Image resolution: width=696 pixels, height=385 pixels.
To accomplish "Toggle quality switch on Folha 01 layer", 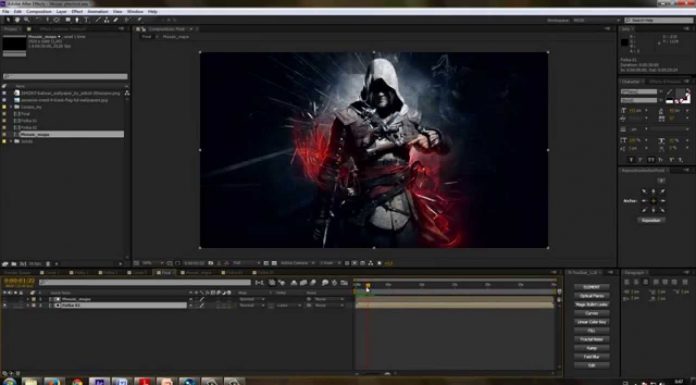I will 202,306.
